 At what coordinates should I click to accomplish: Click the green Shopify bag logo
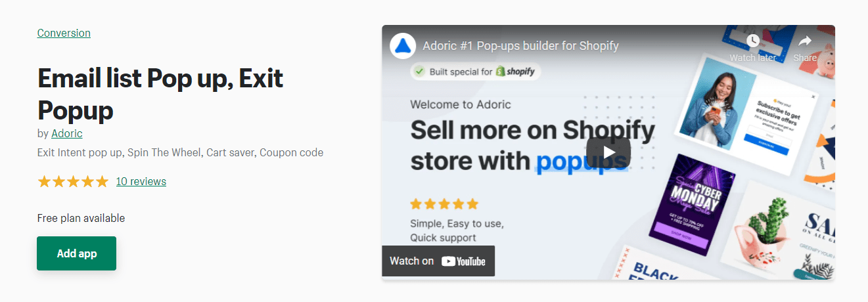[501, 72]
